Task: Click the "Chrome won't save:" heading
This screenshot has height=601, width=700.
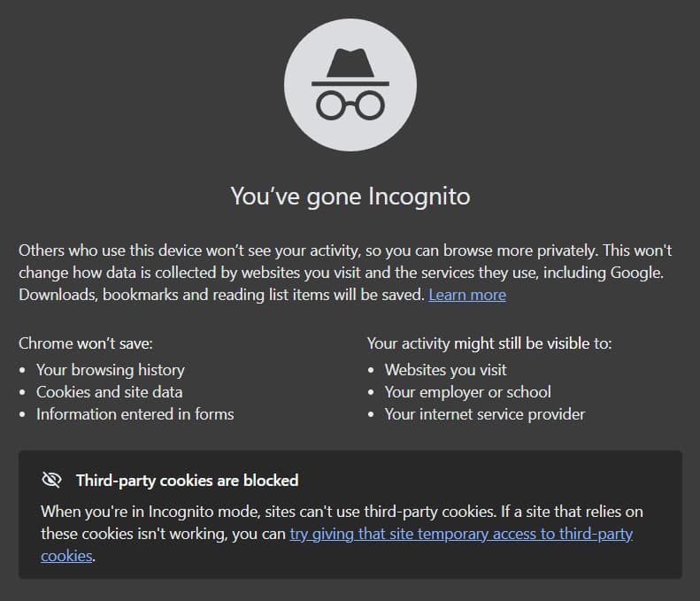Action: point(86,343)
